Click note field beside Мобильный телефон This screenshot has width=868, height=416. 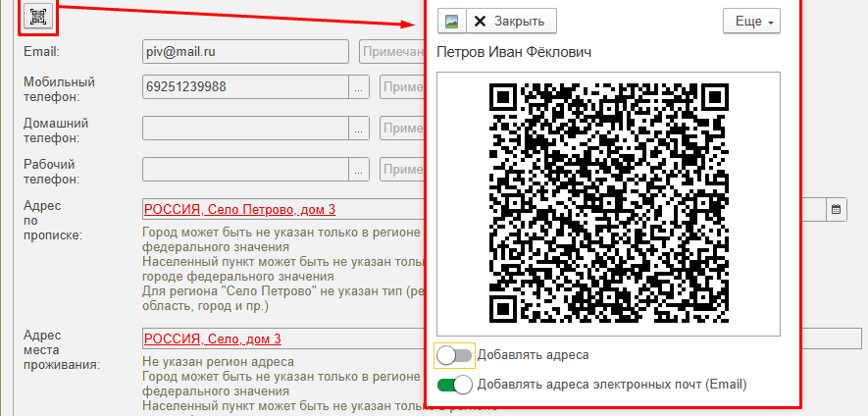coord(402,87)
